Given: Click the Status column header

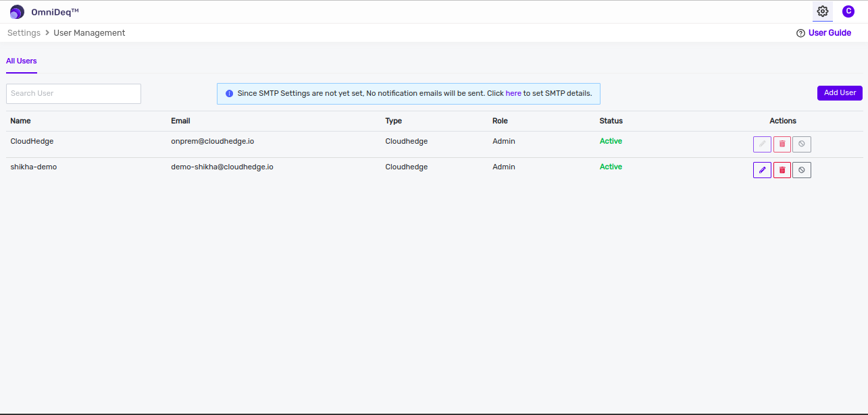Looking at the screenshot, I should 611,121.
